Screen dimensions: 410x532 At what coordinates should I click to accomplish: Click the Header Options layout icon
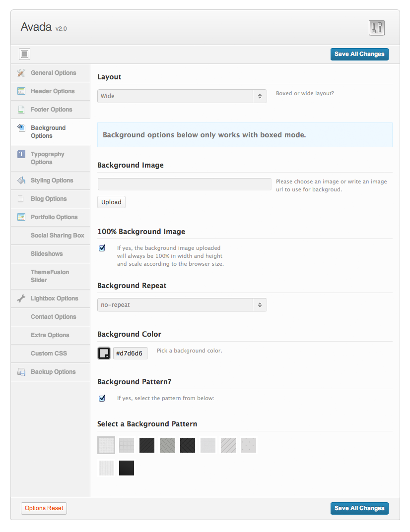point(21,91)
